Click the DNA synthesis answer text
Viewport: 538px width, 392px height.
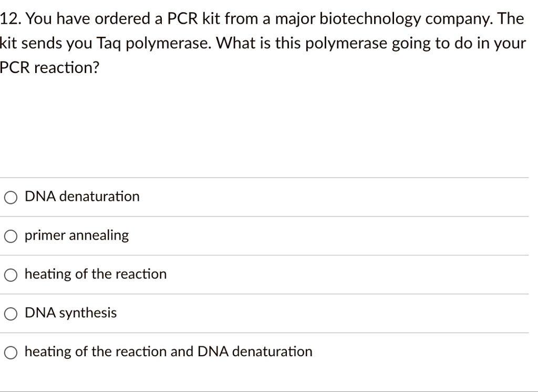coord(70,313)
